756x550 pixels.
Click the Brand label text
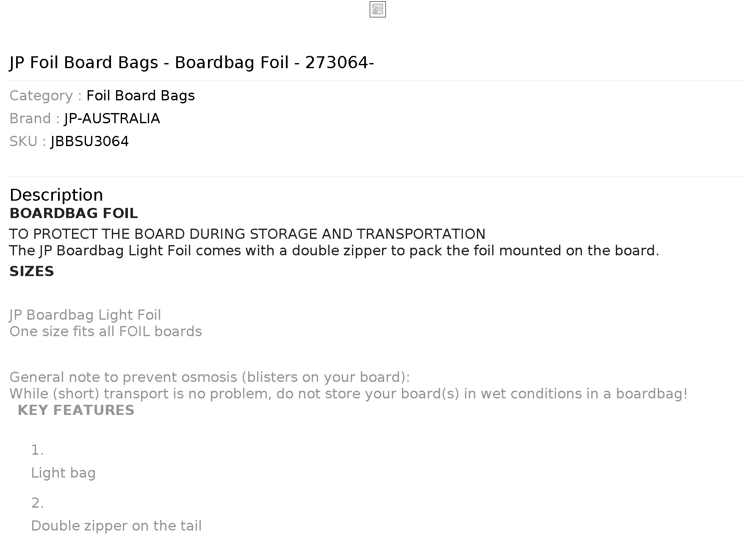[x=35, y=119]
